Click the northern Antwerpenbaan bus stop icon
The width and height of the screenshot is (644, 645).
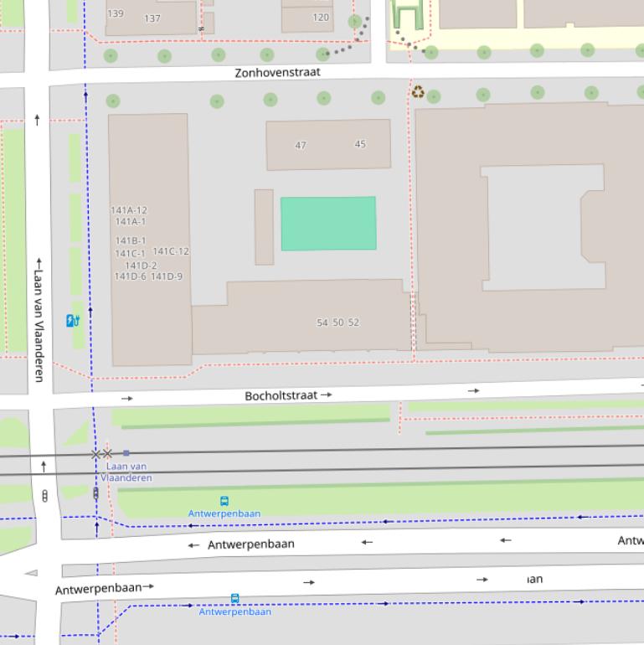click(224, 501)
